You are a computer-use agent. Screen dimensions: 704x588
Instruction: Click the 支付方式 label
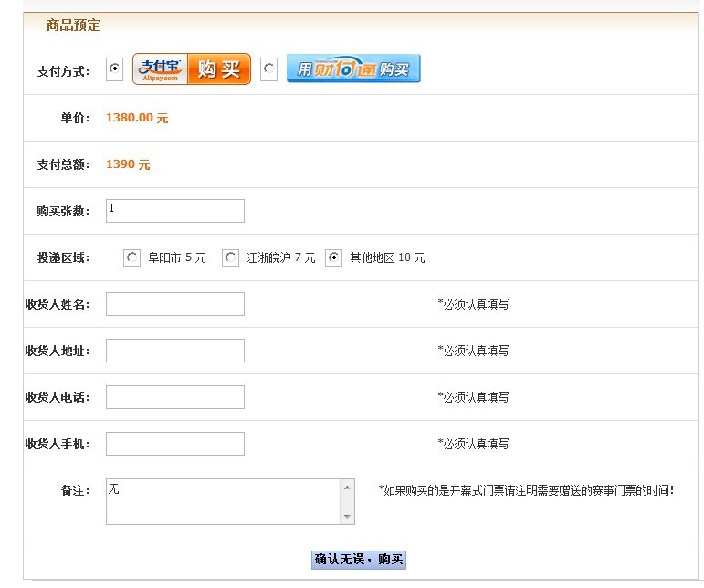[64, 71]
